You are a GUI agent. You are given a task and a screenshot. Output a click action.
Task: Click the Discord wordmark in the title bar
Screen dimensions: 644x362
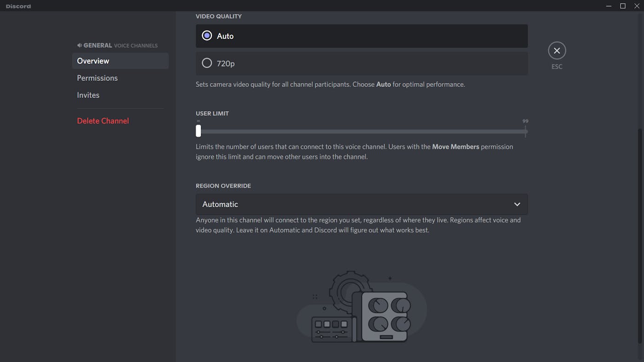pos(18,6)
